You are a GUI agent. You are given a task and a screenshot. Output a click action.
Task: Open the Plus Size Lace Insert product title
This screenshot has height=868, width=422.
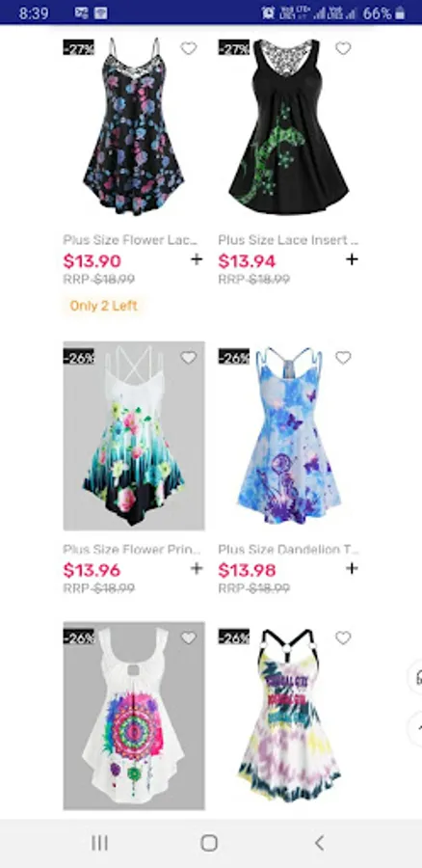(x=288, y=240)
